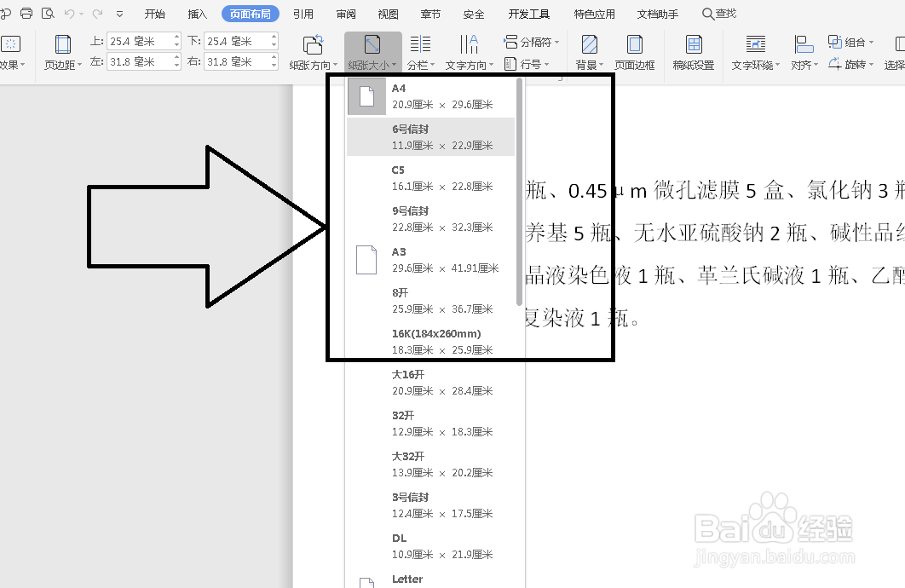Click the 背景 page background icon
The image size is (905, 588).
pyautogui.click(x=586, y=49)
